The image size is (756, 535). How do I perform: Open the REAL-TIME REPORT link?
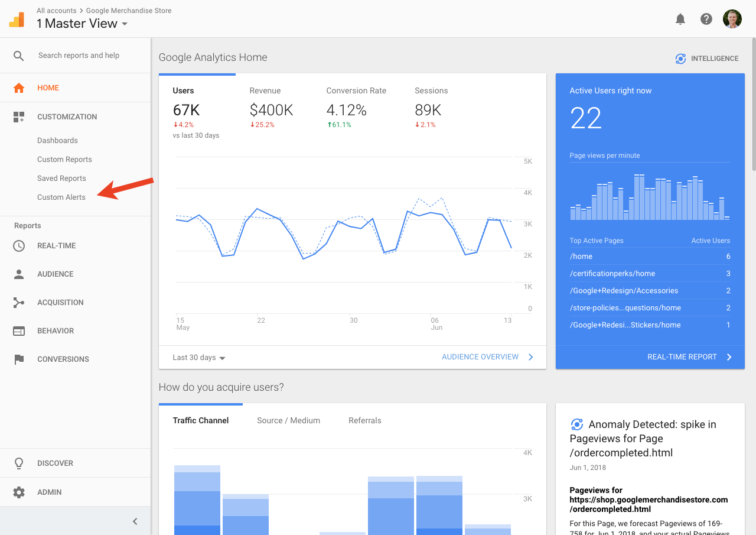click(682, 357)
